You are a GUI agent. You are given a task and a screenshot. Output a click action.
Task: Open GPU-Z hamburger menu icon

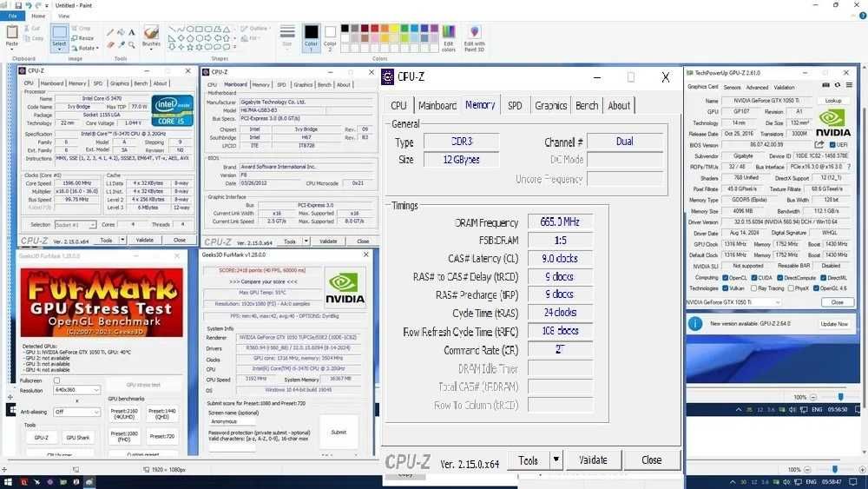click(849, 85)
